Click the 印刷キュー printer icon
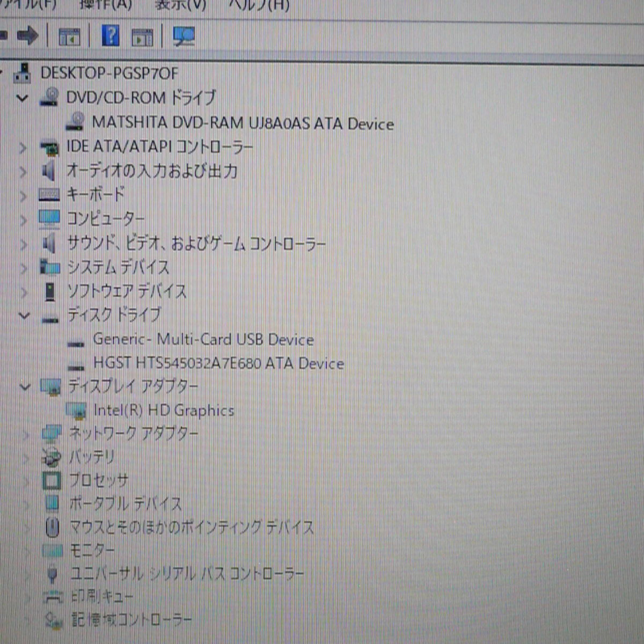 (53, 597)
